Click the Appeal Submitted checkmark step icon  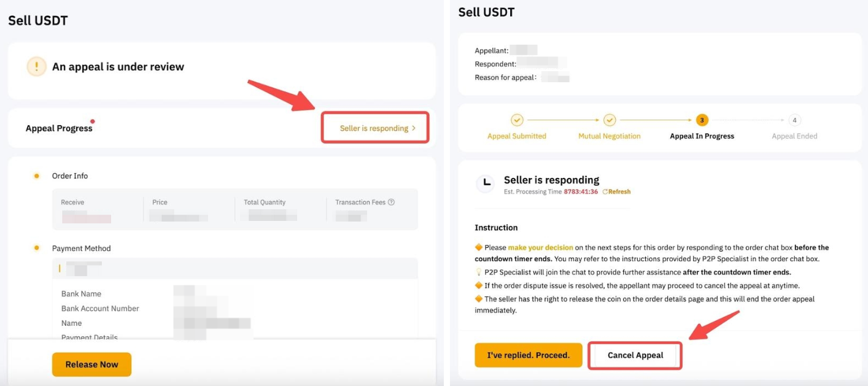(x=517, y=120)
